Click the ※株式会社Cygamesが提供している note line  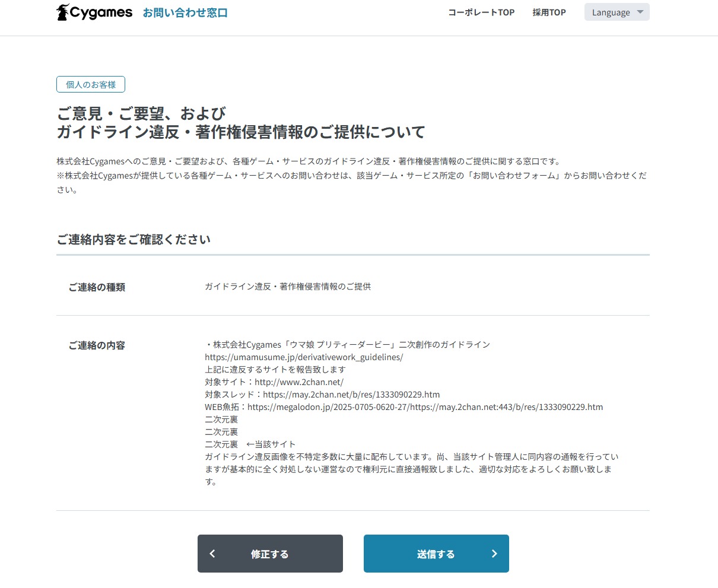[351, 183]
